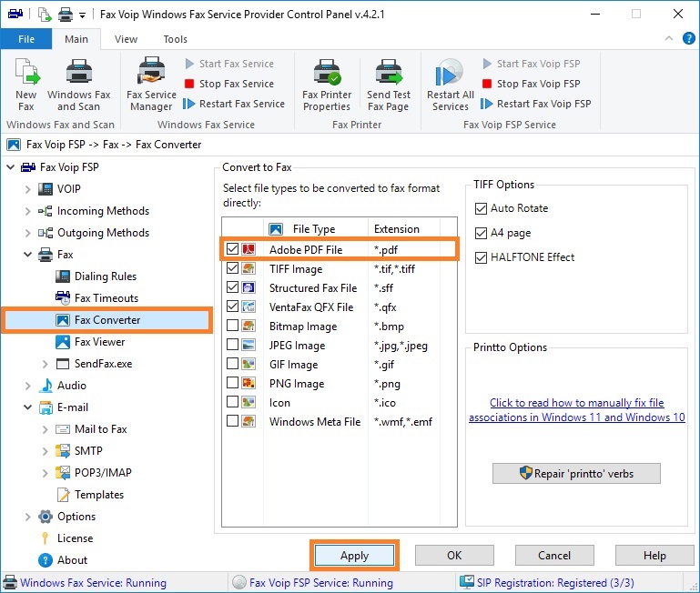Click the help question mark icon
Viewport: 700px width, 593px height.
[x=688, y=39]
